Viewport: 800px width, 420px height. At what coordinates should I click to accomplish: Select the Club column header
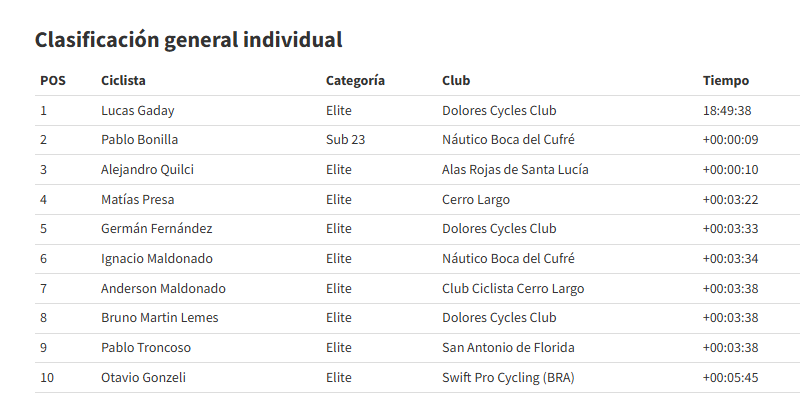(456, 81)
